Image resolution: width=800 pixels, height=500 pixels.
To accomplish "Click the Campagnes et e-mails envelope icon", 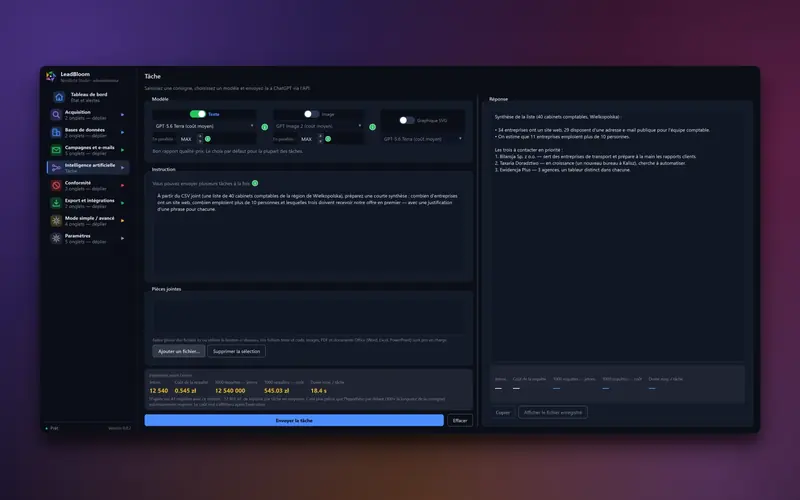I will click(x=56, y=150).
